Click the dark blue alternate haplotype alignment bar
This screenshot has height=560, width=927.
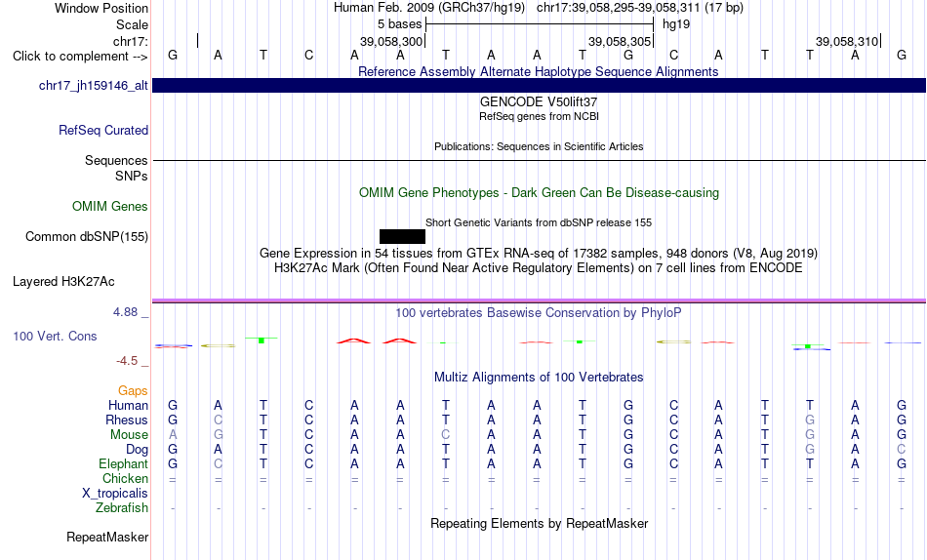tap(539, 85)
